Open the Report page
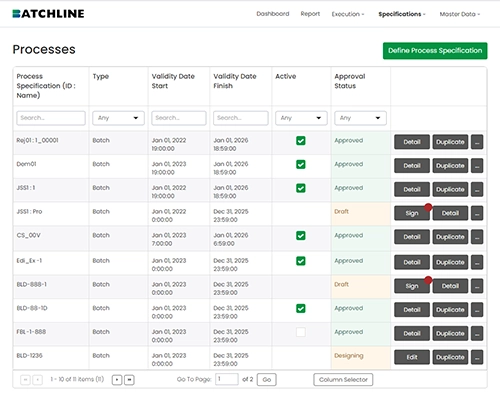The height and width of the screenshot is (394, 500). click(310, 14)
